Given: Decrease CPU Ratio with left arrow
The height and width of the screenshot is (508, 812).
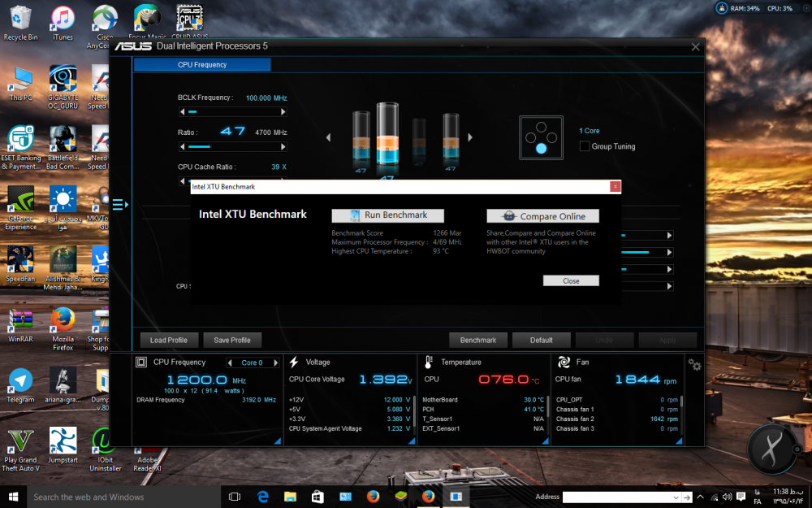Looking at the screenshot, I should pyautogui.click(x=182, y=147).
